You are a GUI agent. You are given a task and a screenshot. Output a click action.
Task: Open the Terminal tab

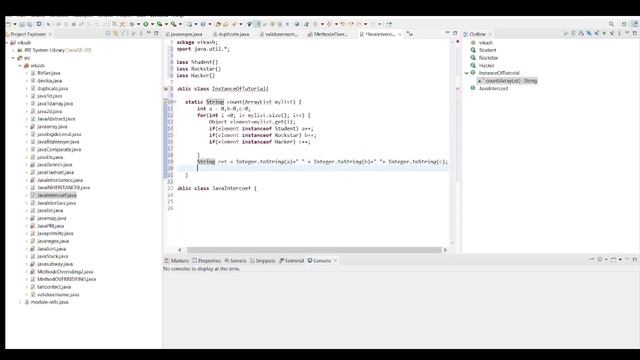[x=292, y=261]
